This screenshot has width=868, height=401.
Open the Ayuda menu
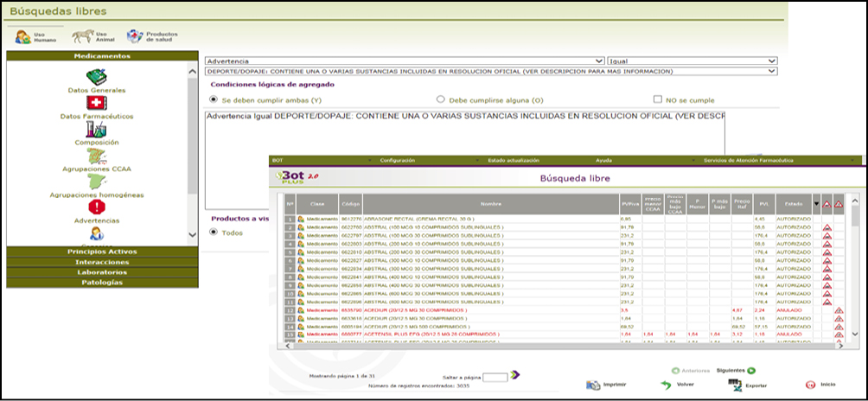603,161
